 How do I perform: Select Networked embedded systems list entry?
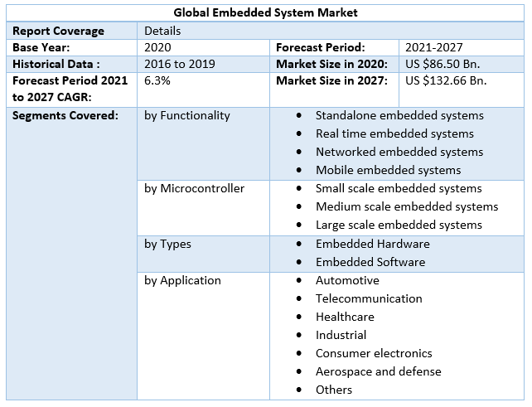[x=399, y=152]
